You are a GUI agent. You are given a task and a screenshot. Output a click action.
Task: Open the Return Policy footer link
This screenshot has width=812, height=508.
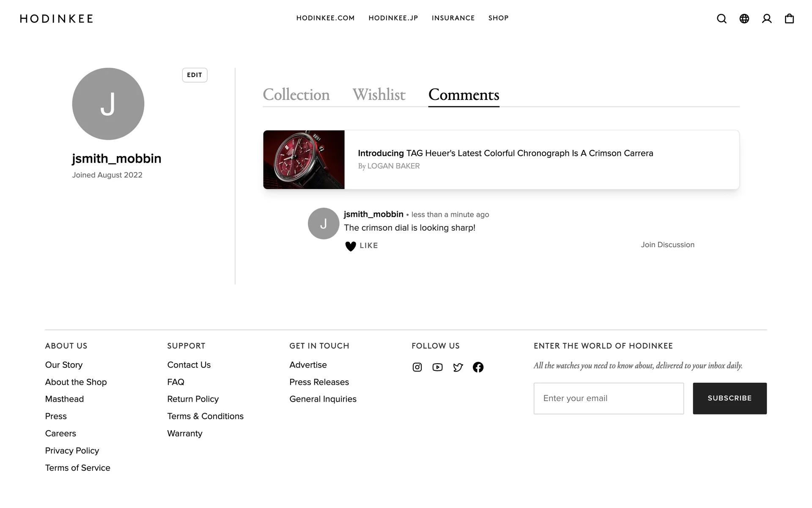click(193, 399)
